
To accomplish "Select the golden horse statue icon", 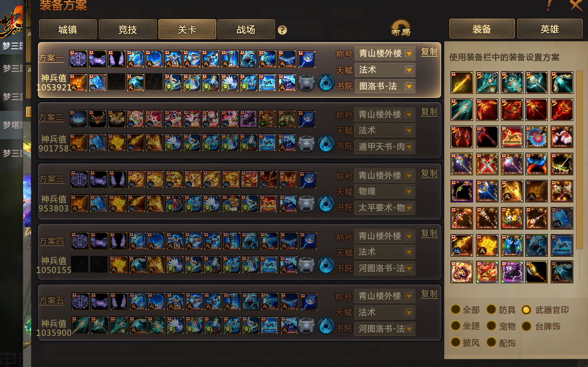I will [512, 136].
